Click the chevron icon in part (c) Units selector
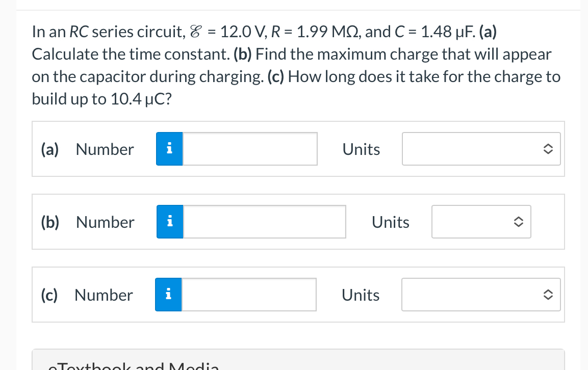588x370 pixels. pos(548,295)
